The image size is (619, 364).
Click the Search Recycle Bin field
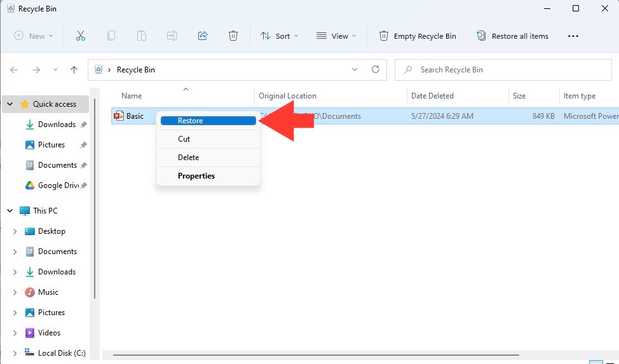point(503,70)
